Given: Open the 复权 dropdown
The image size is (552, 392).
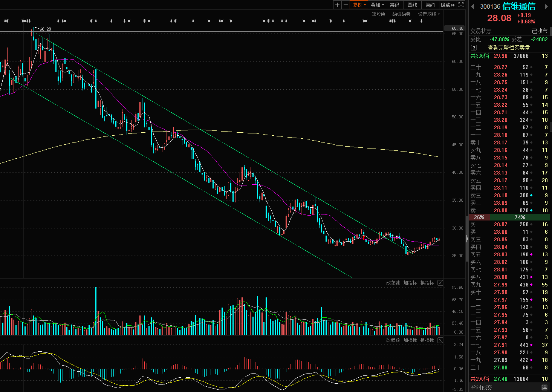Looking at the screenshot, I should [359, 5].
